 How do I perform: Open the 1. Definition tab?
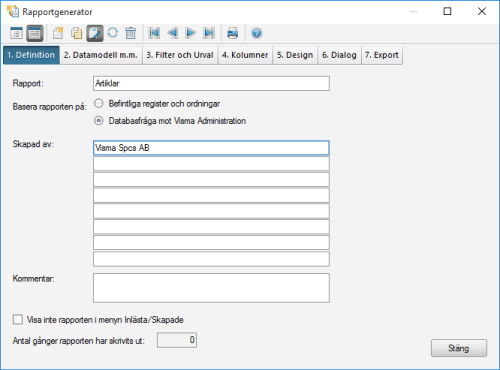tap(31, 55)
